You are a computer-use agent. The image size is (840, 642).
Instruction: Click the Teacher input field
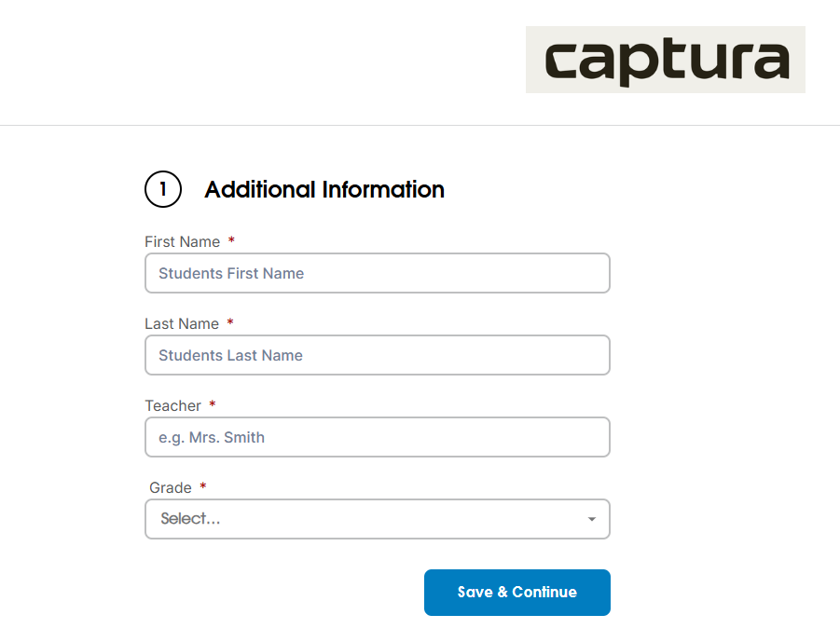[x=378, y=437]
